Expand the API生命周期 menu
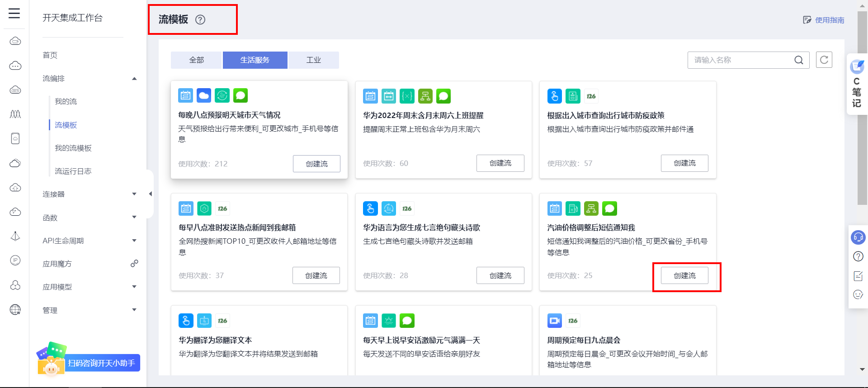 [134, 241]
